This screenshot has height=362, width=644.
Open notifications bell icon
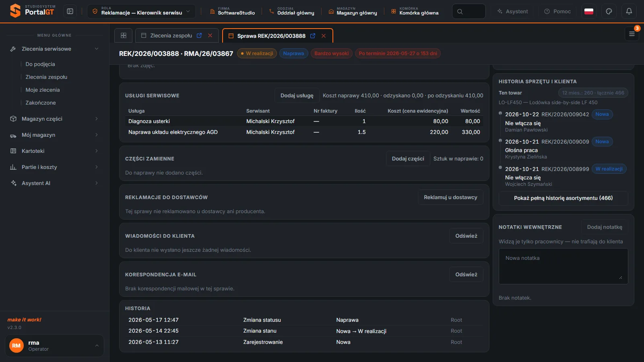[629, 11]
